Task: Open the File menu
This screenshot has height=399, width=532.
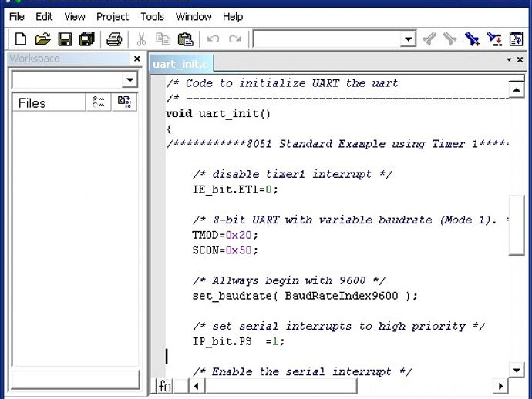Action: [17, 17]
